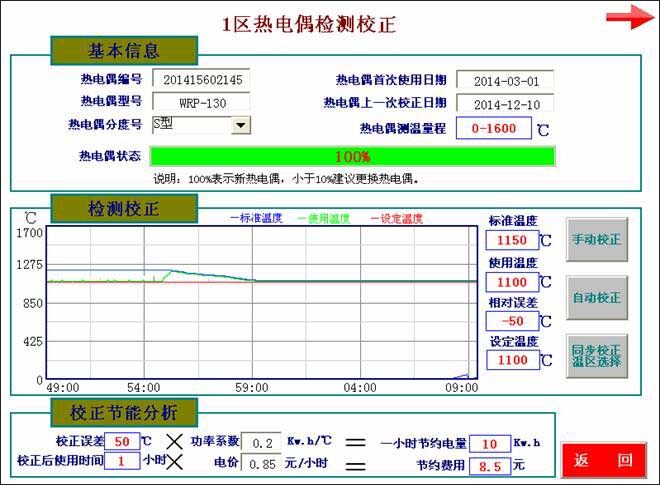Click the red 返回 button
This screenshot has height=485, width=660.
(603, 460)
